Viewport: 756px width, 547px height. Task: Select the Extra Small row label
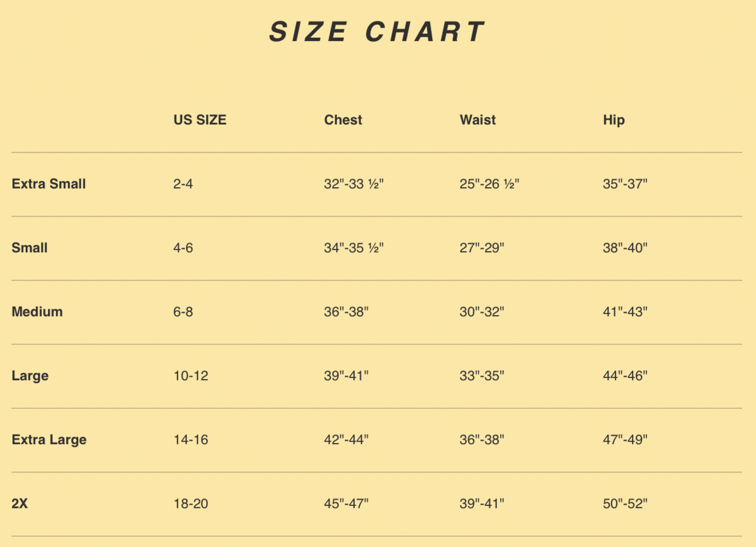tap(49, 184)
